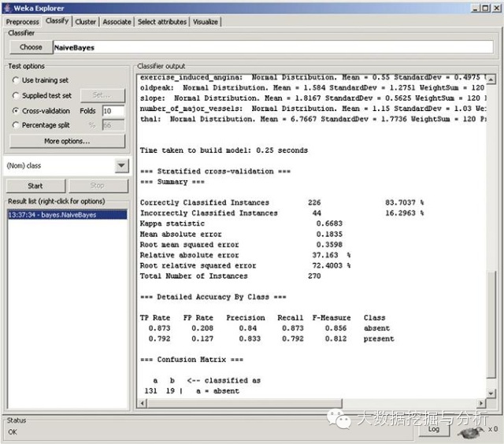The image size is (504, 444).
Task: Click the Start button
Action: (35, 186)
